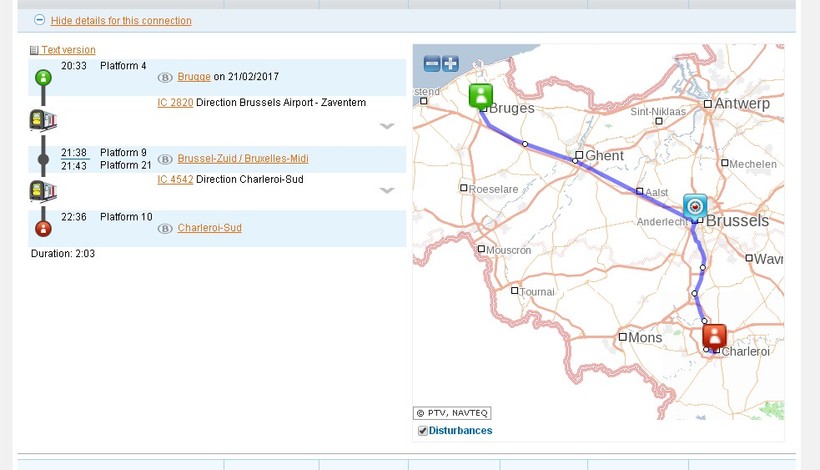The width and height of the screenshot is (820, 470).
Task: Zoom out the map with minus button
Action: [432, 64]
